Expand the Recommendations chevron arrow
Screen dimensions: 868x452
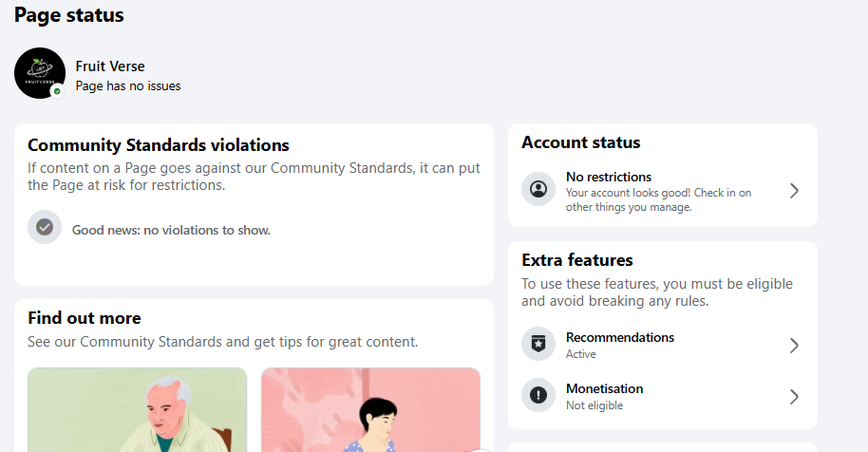click(794, 346)
